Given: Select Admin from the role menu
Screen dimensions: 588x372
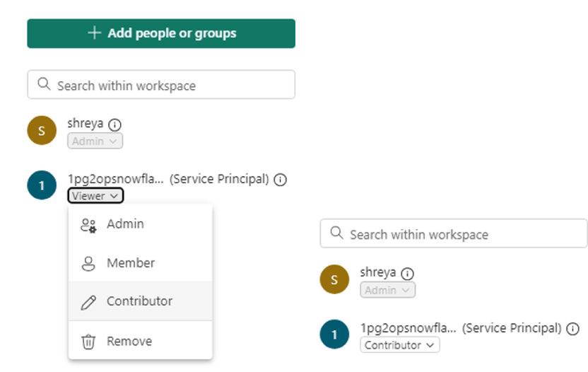Looking at the screenshot, I should pyautogui.click(x=140, y=224).
